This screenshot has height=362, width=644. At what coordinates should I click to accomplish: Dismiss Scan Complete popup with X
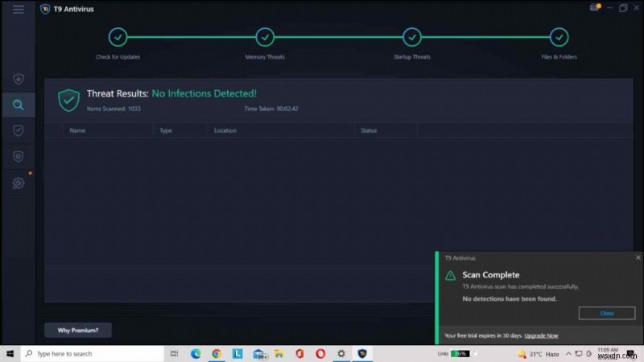pyautogui.click(x=638, y=257)
